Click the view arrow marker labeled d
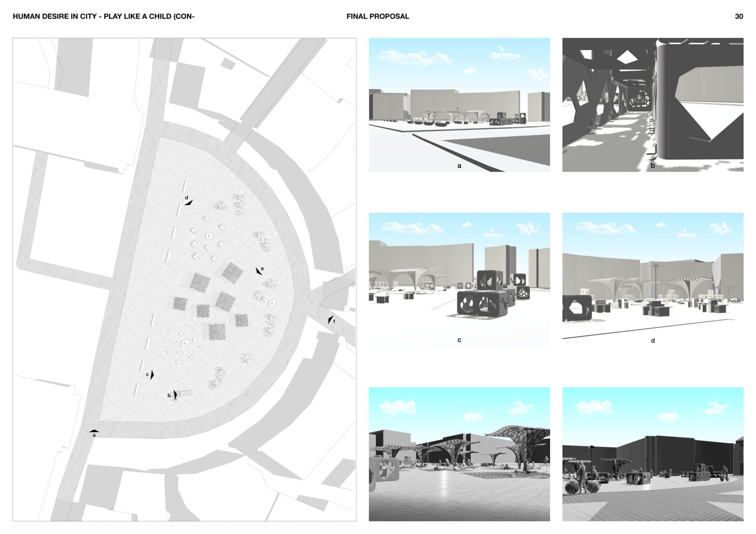Screen dimensions: 756x534 pos(189,203)
